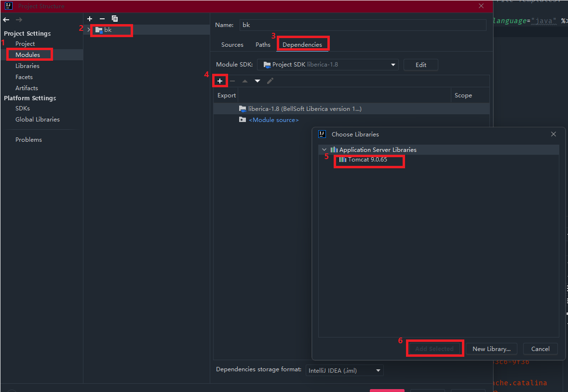Go forward with the right arrow icon
The width and height of the screenshot is (568, 392).
19,20
